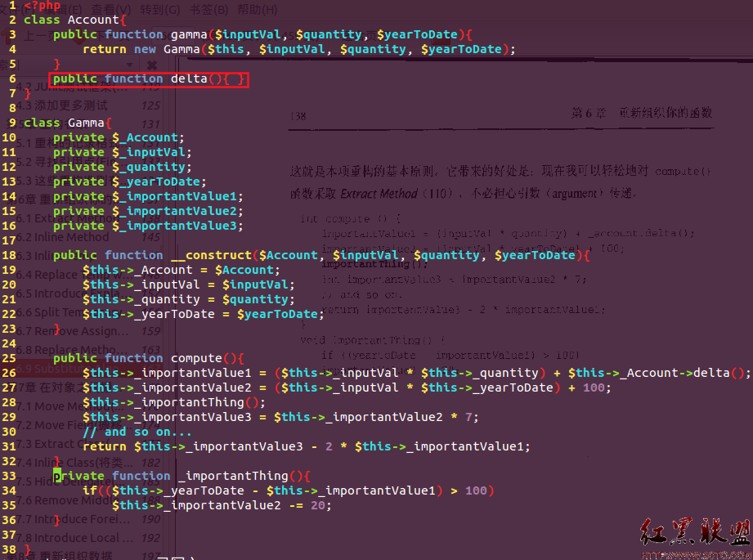Image resolution: width=753 pixels, height=560 pixels.
Task: Click 'private $_importantValue2;' property line
Action: point(148,211)
